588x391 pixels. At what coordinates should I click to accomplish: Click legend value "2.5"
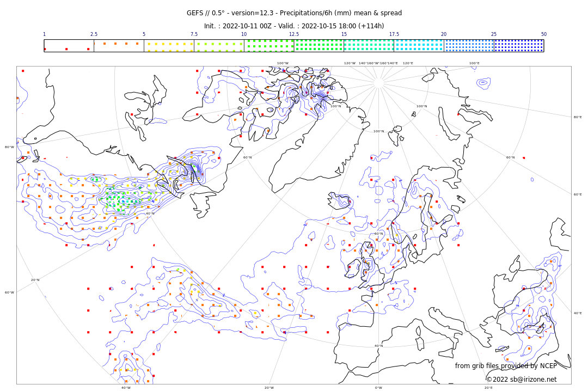[94, 34]
